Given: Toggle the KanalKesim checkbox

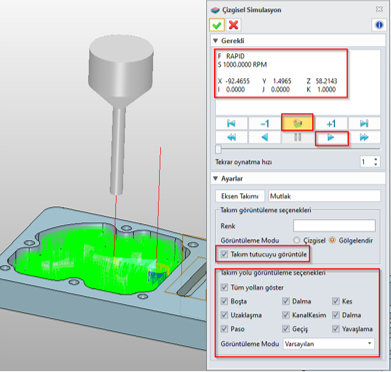Looking at the screenshot, I should (x=286, y=315).
